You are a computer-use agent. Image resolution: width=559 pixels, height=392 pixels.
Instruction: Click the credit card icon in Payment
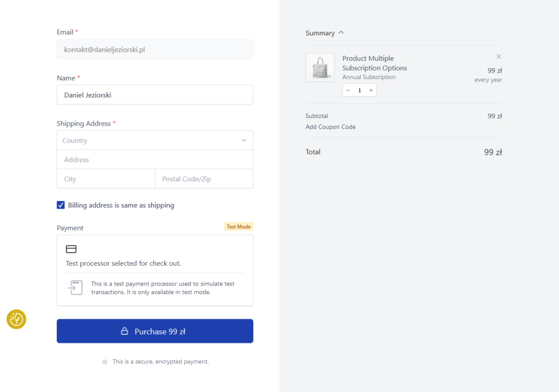point(72,249)
